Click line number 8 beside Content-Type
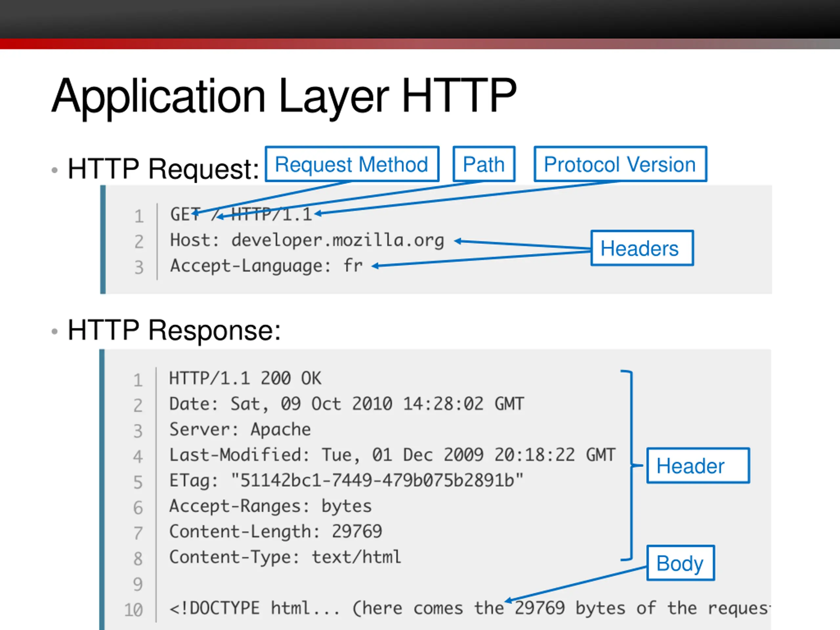840x630 pixels. click(138, 559)
